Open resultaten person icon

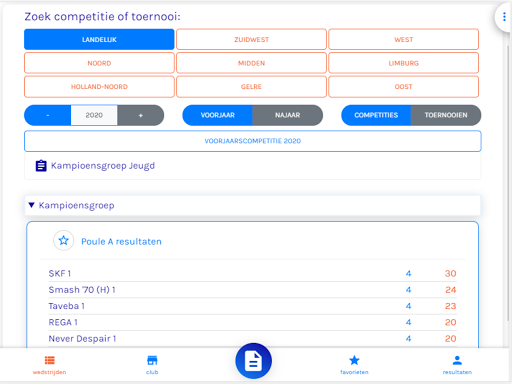(457, 360)
